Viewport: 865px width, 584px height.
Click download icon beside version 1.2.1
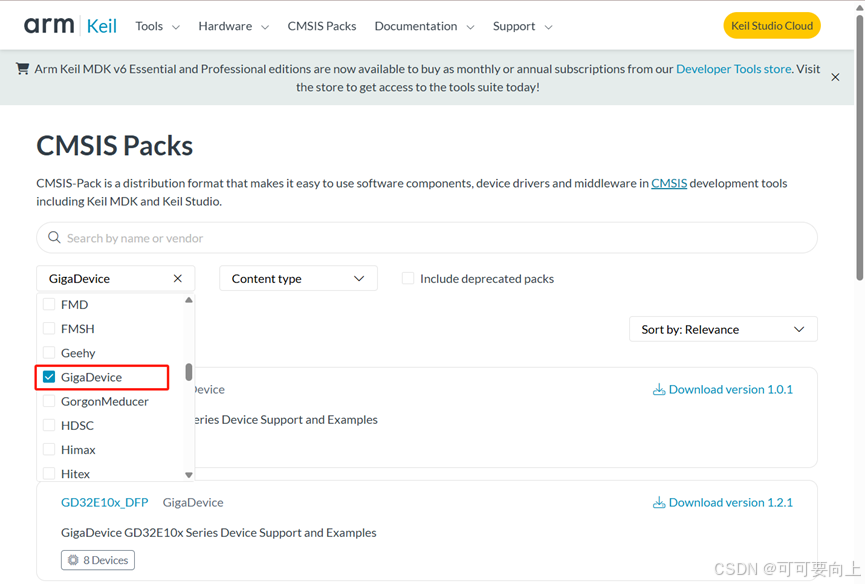(x=659, y=503)
